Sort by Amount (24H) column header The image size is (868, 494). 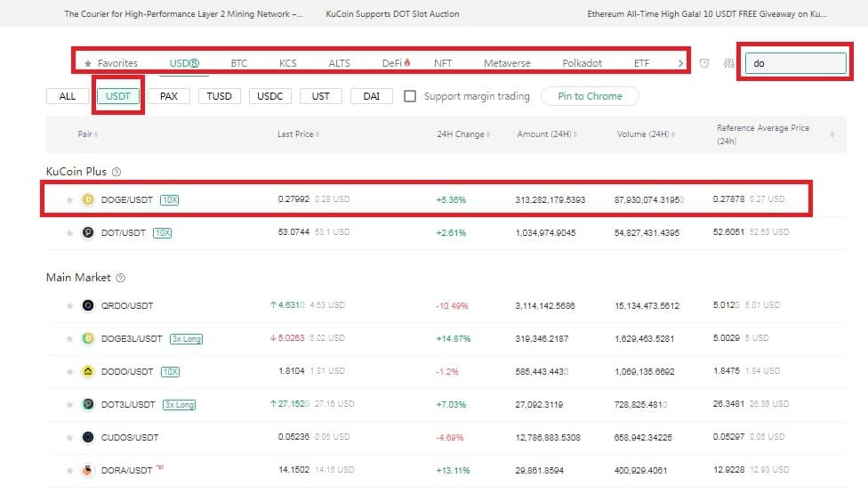547,134
